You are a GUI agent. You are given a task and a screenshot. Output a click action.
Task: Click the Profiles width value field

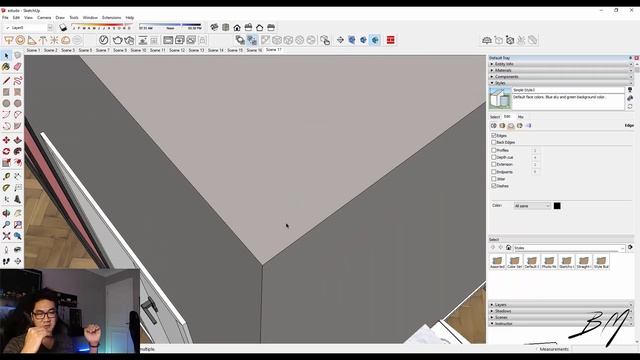(535, 151)
